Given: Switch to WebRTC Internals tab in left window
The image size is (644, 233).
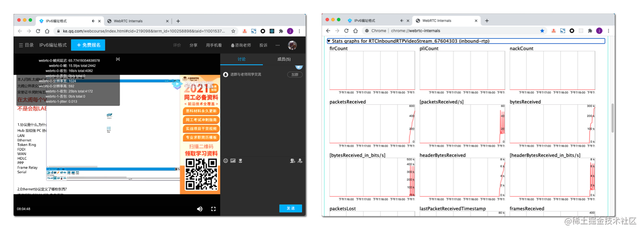Looking at the screenshot, I should point(139,21).
